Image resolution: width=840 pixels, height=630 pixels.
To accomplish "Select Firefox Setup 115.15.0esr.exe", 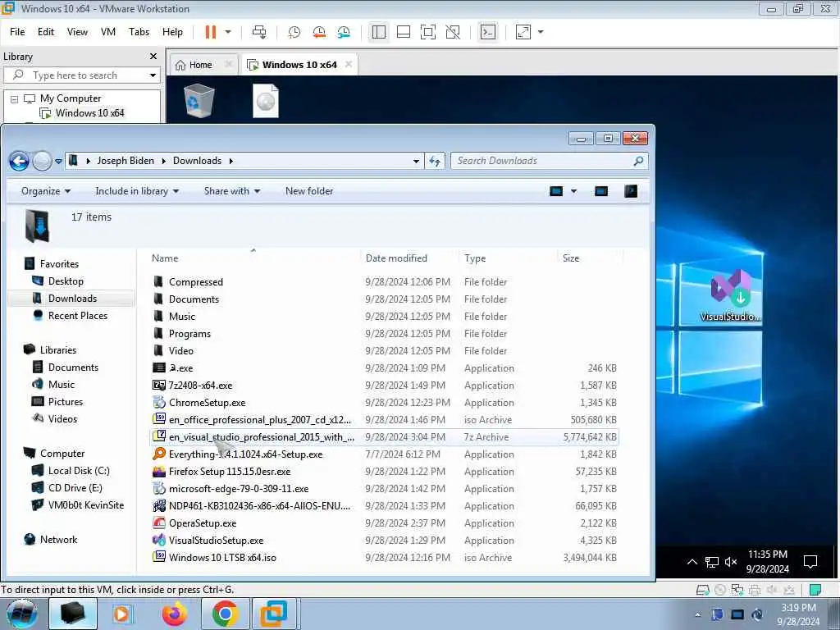I will pyautogui.click(x=230, y=472).
